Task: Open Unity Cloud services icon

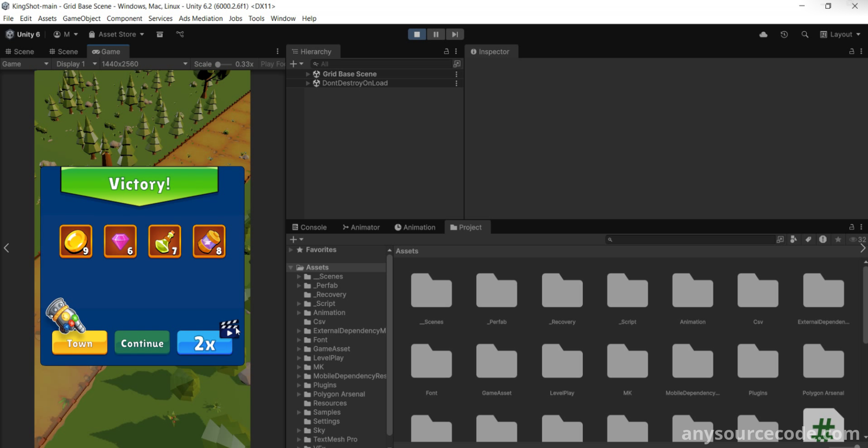Action: (x=763, y=34)
